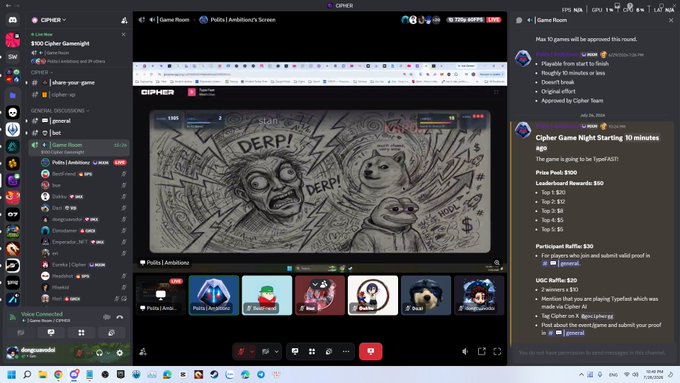
Task: Open $100 Cipher Gamenight event
Action: (60, 43)
